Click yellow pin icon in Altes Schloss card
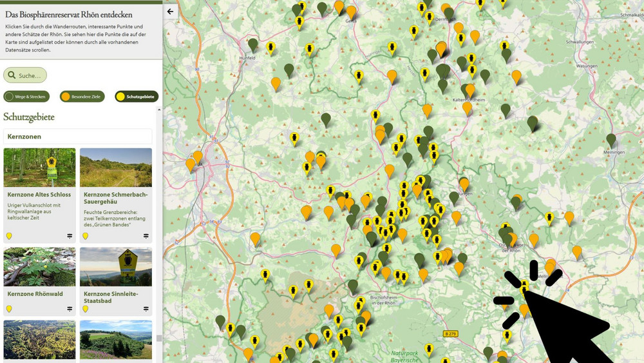 pyautogui.click(x=9, y=236)
